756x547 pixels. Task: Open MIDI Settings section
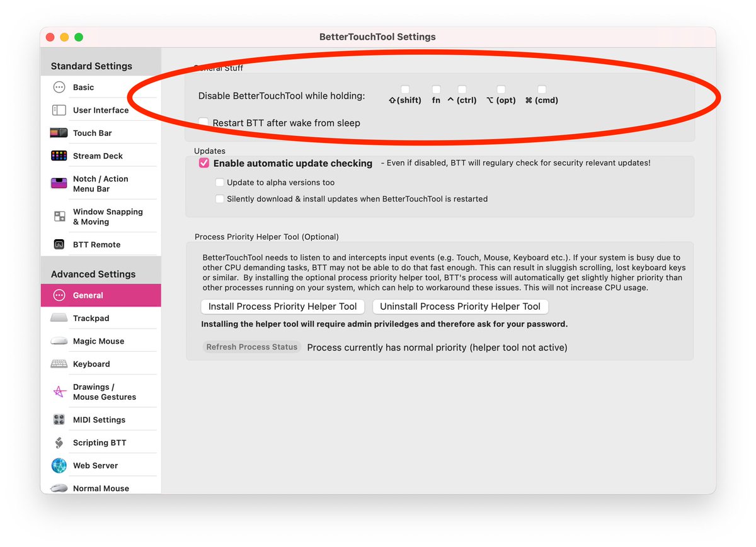[101, 420]
